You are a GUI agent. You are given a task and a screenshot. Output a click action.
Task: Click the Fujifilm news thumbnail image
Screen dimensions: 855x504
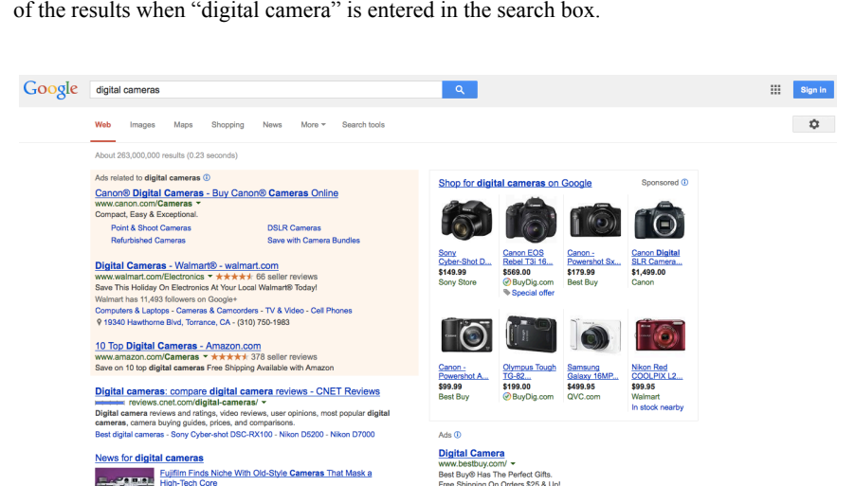pos(124,477)
